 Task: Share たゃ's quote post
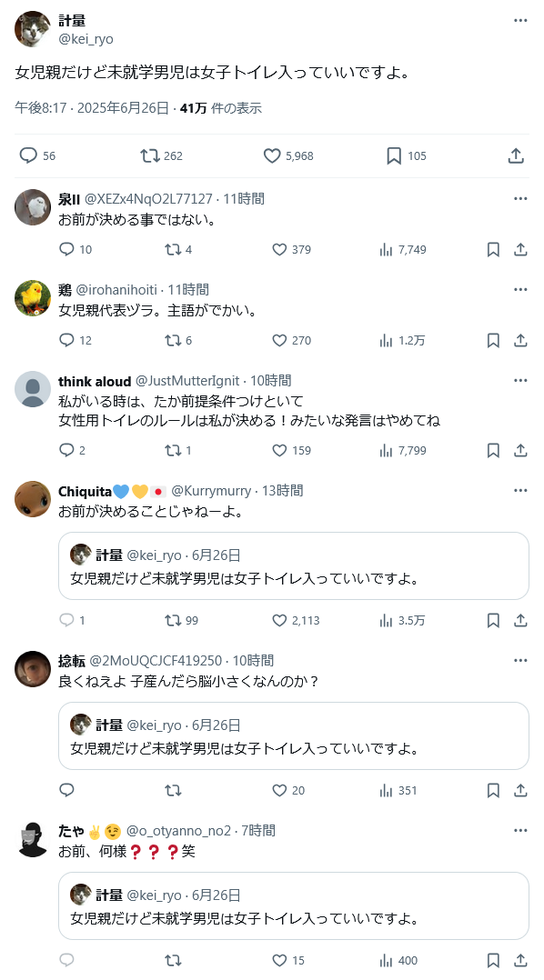click(520, 960)
